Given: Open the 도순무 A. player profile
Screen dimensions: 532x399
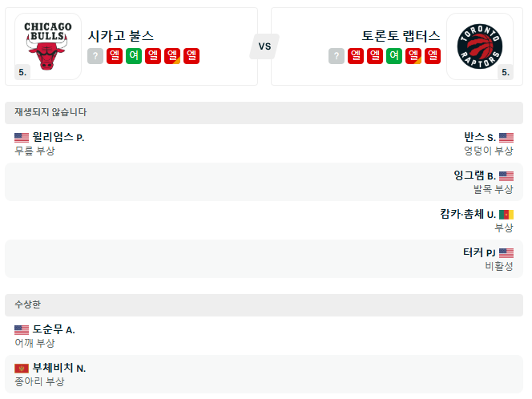Looking at the screenshot, I should coord(54,329).
